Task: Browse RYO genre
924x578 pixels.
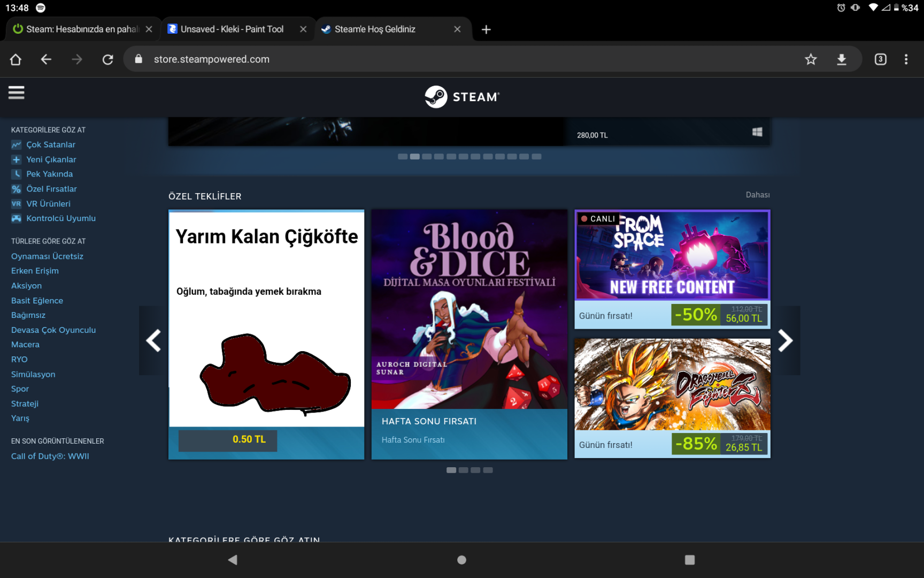Action: (19, 360)
